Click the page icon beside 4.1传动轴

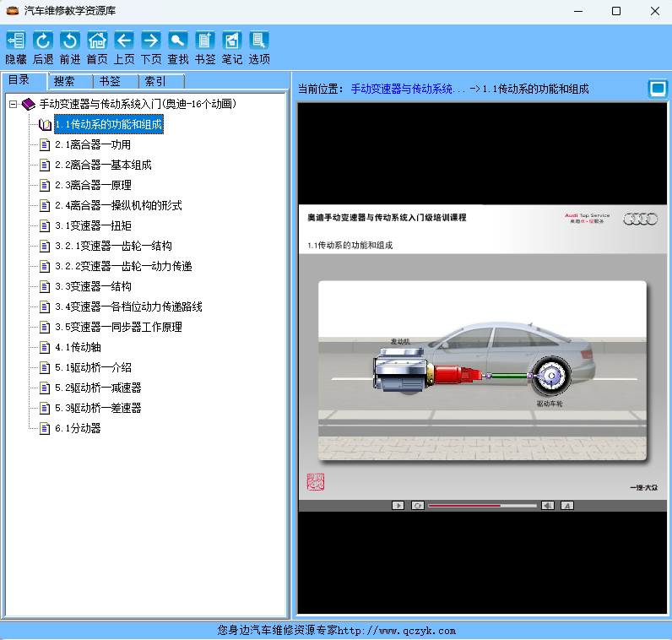(45, 347)
